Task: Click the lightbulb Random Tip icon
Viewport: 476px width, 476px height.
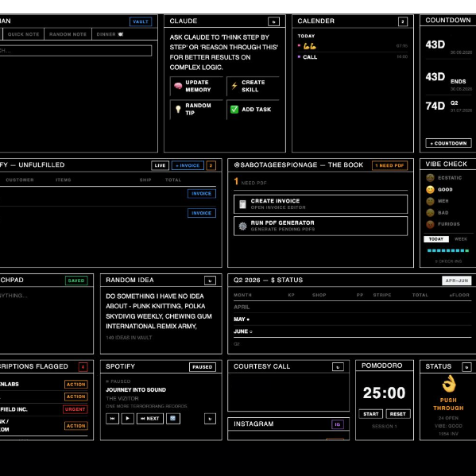Action: tap(178, 109)
